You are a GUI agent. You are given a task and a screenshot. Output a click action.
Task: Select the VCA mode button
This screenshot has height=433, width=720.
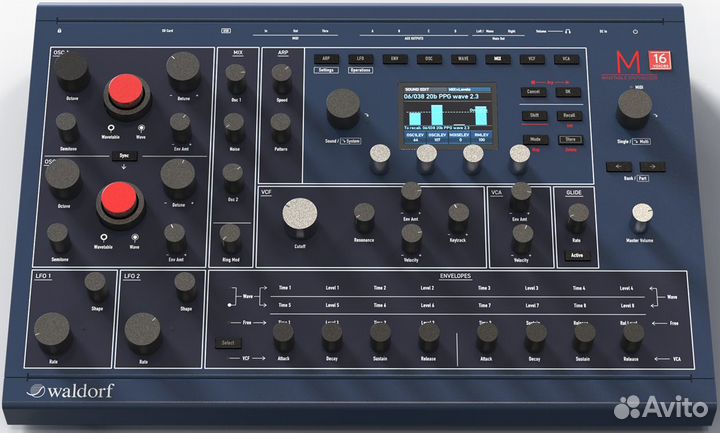(566, 59)
